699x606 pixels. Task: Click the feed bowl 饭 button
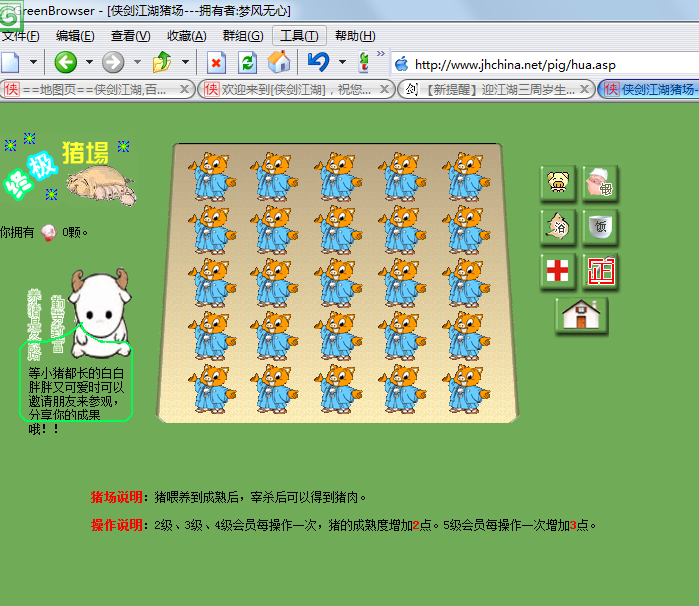point(600,227)
